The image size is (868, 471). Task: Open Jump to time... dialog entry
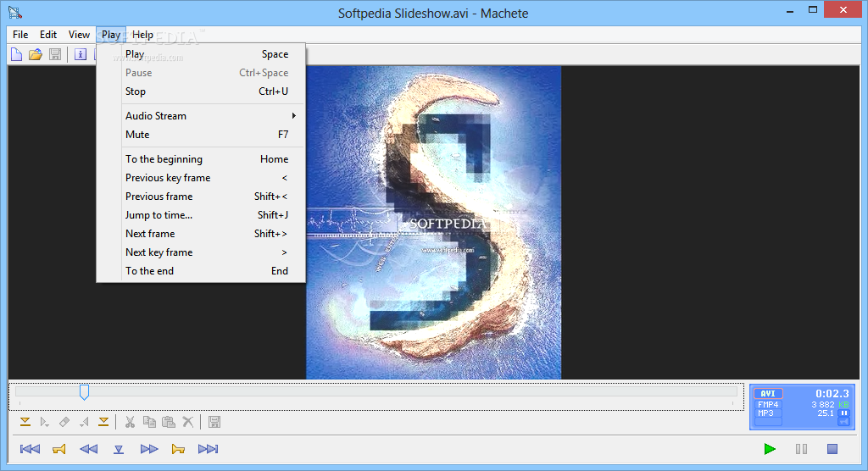[x=201, y=214]
